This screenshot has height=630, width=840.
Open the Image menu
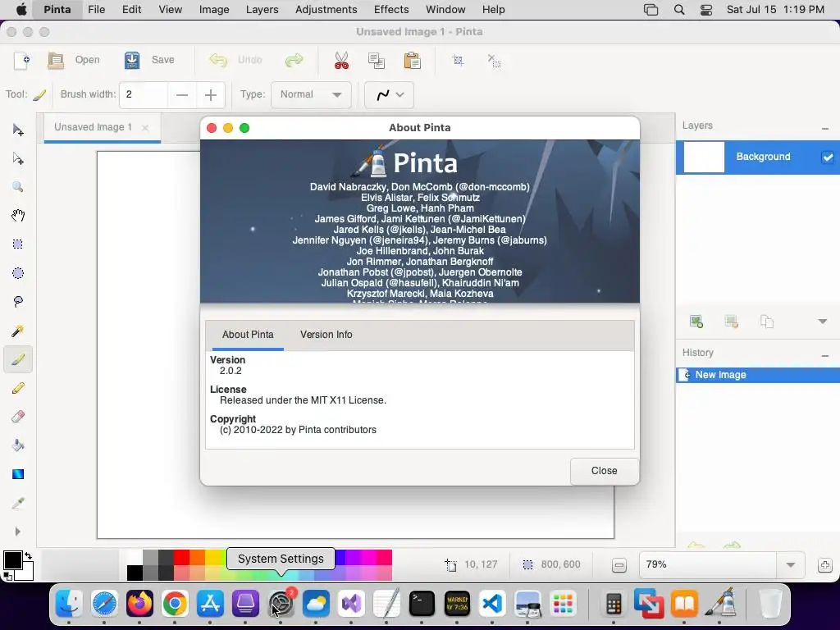click(x=214, y=10)
